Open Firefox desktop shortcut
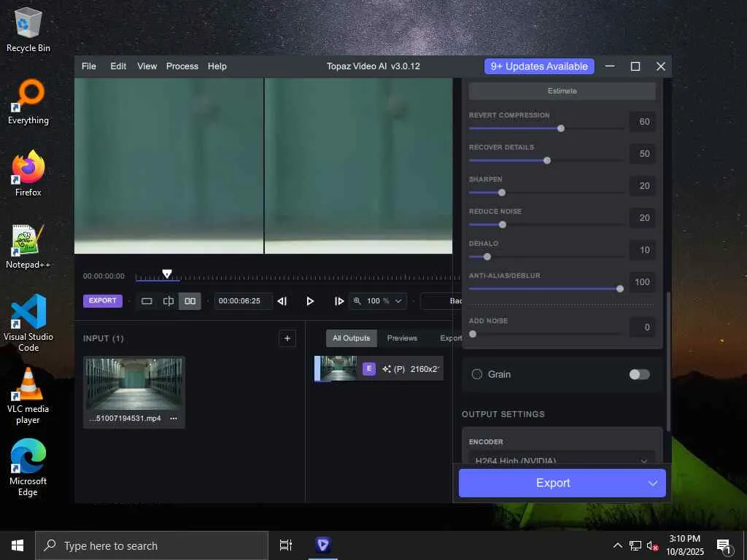The height and width of the screenshot is (560, 747). tap(28, 174)
